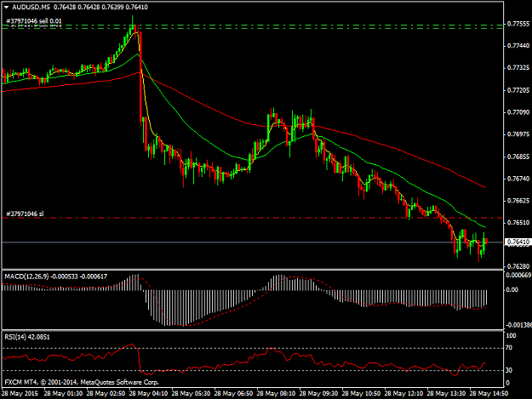This screenshot has height=399, width=532.
Task: Select the MACD(12,26,9) indicator label
Action: (26, 276)
